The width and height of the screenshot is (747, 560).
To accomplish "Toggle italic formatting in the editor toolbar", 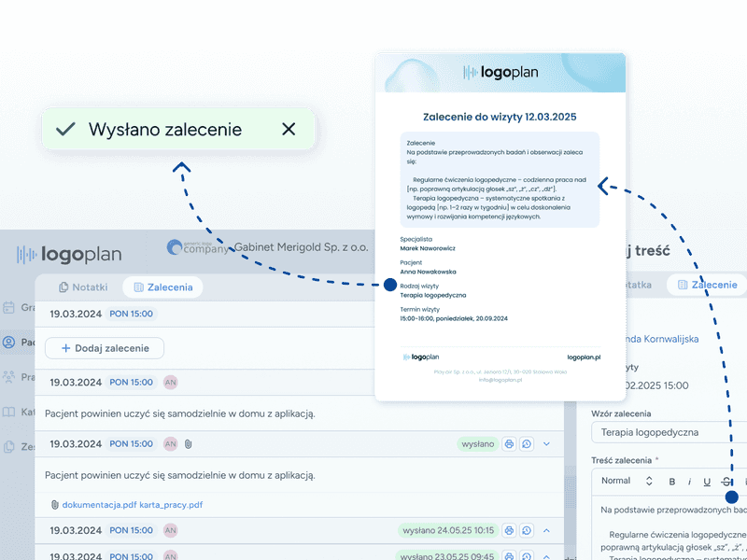I will [688, 481].
